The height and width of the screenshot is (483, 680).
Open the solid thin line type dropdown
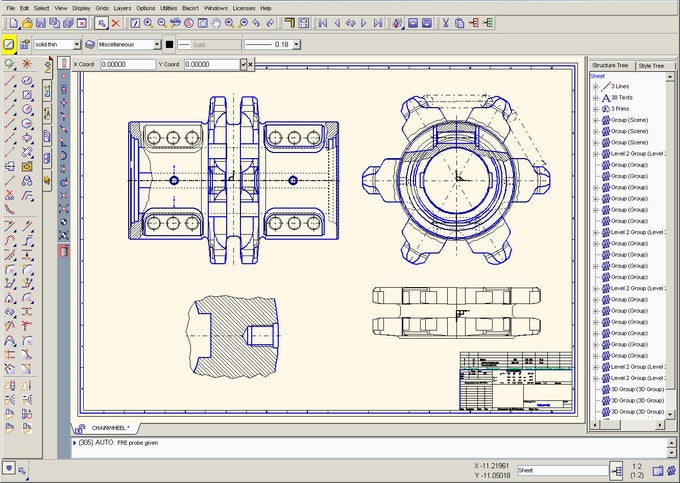77,45
